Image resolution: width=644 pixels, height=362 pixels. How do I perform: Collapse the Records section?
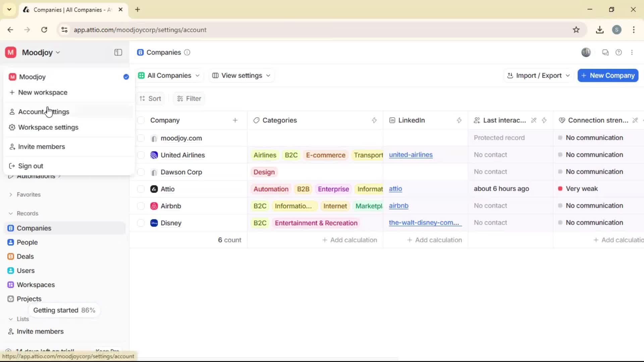23,214
